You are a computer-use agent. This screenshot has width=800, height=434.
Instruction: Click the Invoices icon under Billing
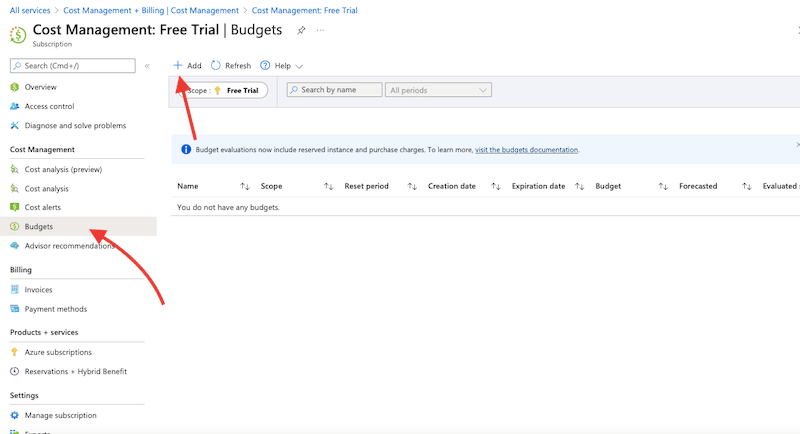(15, 290)
